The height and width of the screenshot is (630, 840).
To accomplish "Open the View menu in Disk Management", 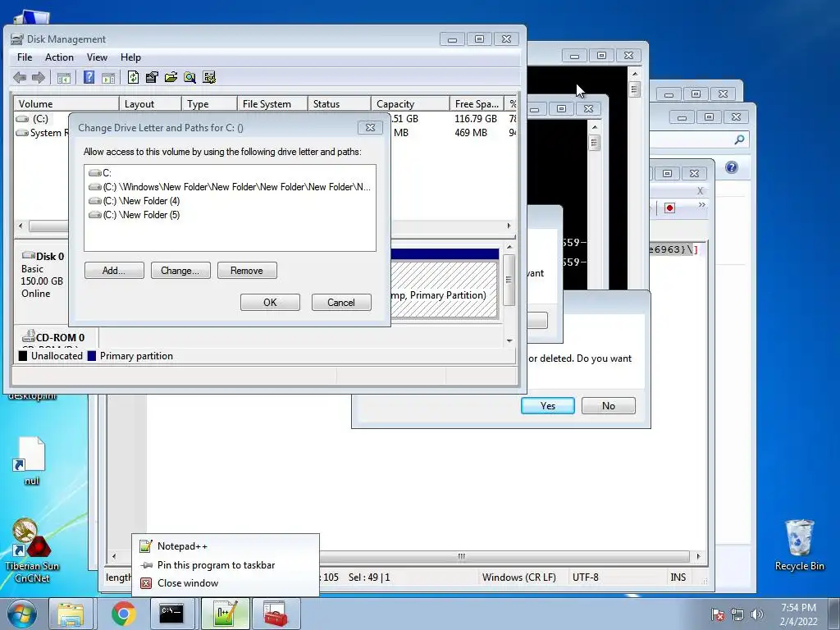I will pos(97,57).
